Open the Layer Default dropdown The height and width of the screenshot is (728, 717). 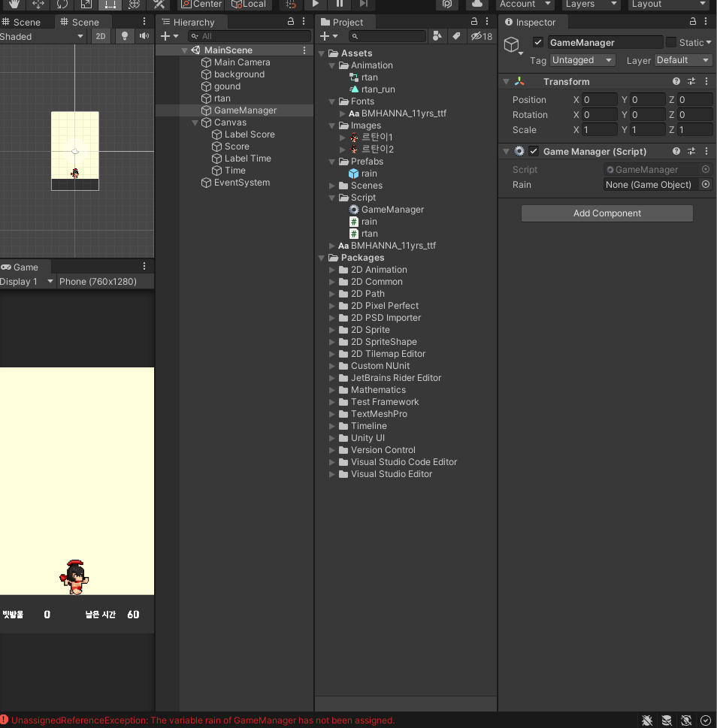[x=682, y=60]
